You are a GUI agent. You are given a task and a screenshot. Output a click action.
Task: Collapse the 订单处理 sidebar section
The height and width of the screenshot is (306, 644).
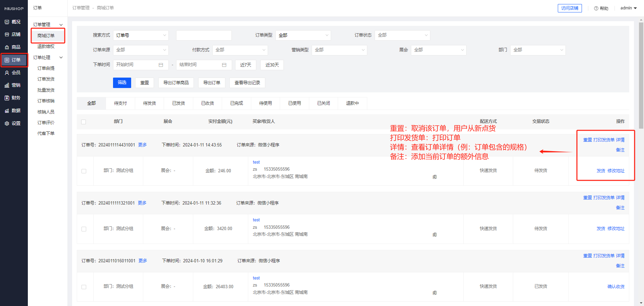tap(61, 57)
